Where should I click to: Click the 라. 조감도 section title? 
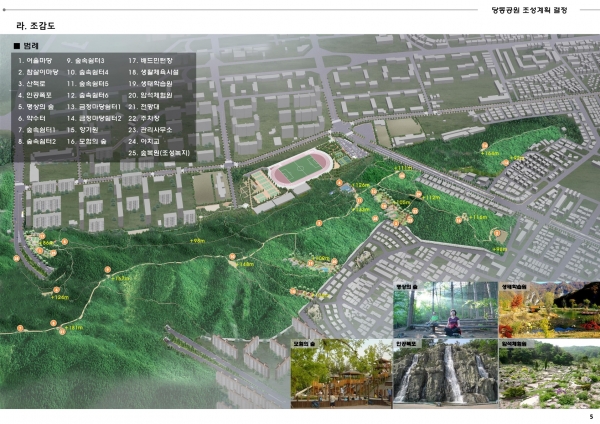(x=36, y=26)
